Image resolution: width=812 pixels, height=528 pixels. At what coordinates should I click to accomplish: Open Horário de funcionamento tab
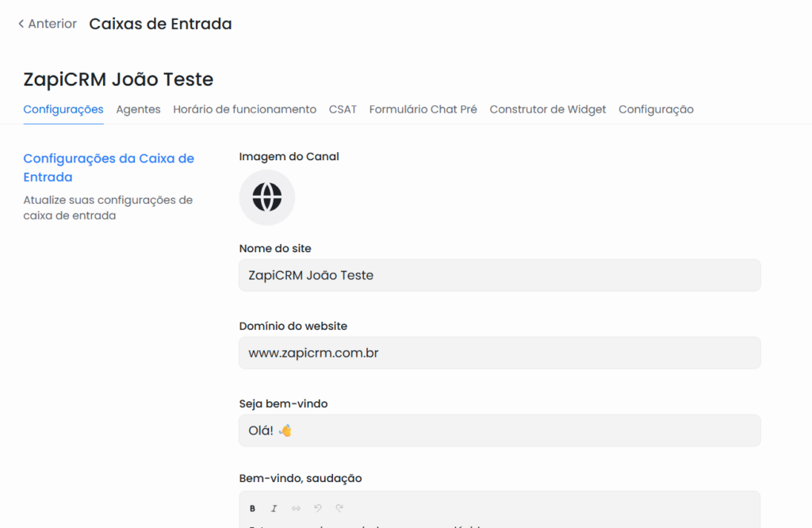pyautogui.click(x=244, y=109)
